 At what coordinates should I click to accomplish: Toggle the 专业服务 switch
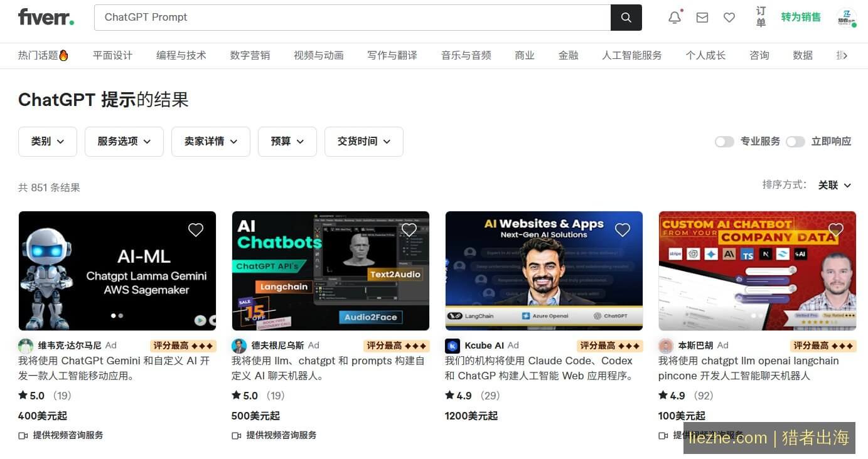point(724,142)
